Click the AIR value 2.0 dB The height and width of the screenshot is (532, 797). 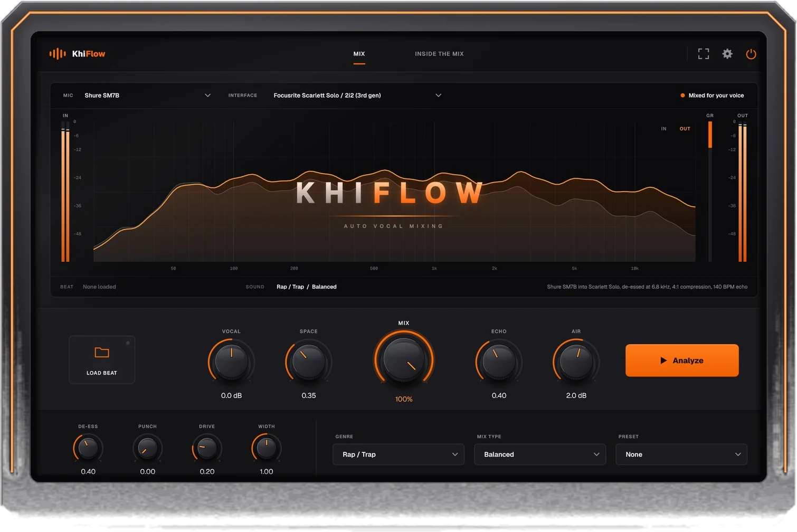[576, 395]
